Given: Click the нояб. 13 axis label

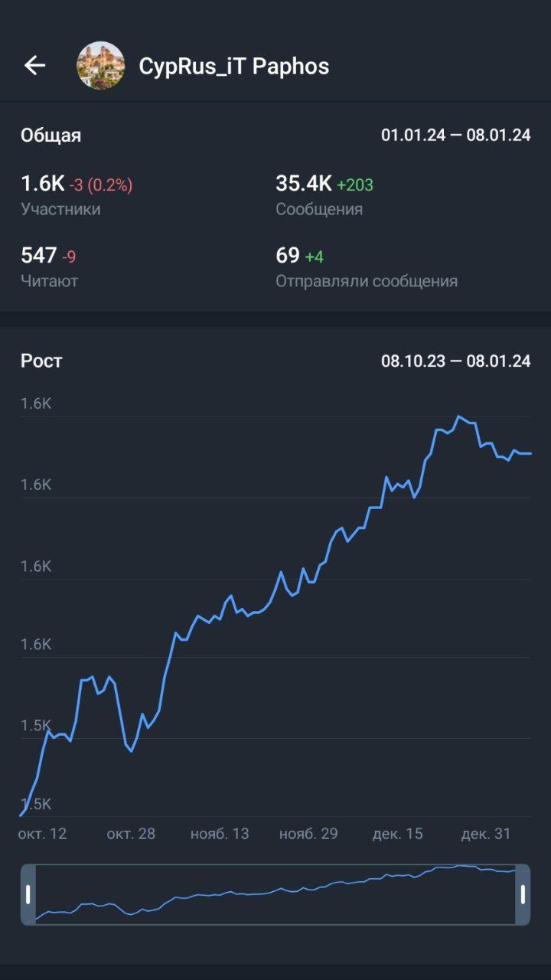Looking at the screenshot, I should pos(220,834).
